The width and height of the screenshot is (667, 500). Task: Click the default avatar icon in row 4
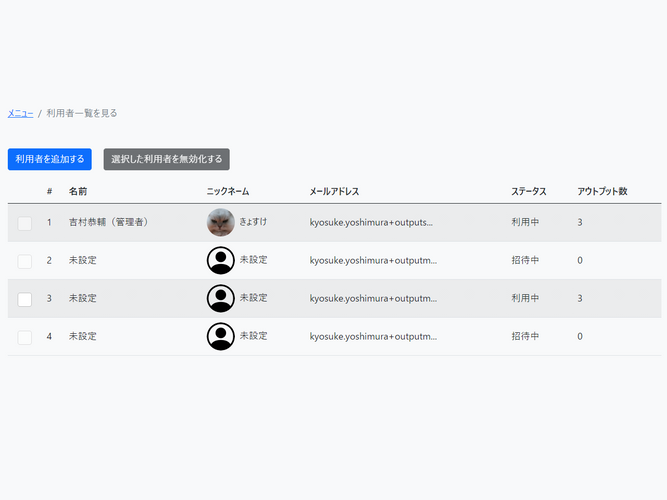220,336
